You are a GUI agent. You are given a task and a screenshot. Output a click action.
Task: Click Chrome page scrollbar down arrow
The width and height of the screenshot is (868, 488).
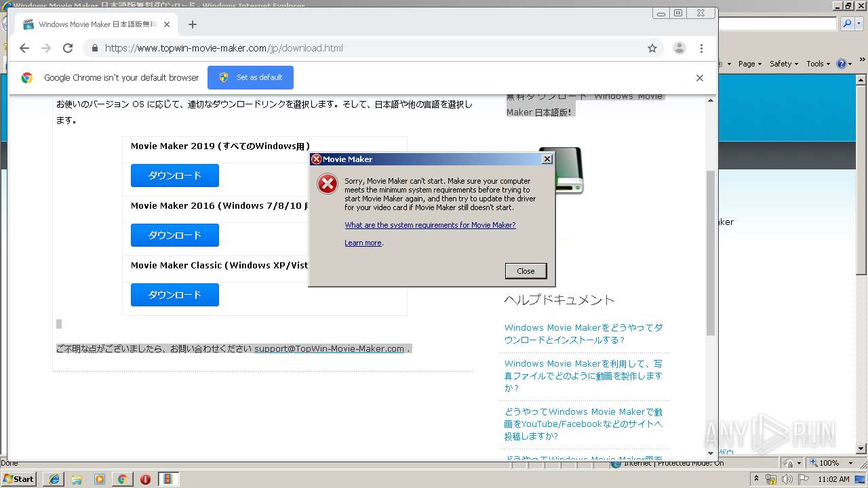711,453
